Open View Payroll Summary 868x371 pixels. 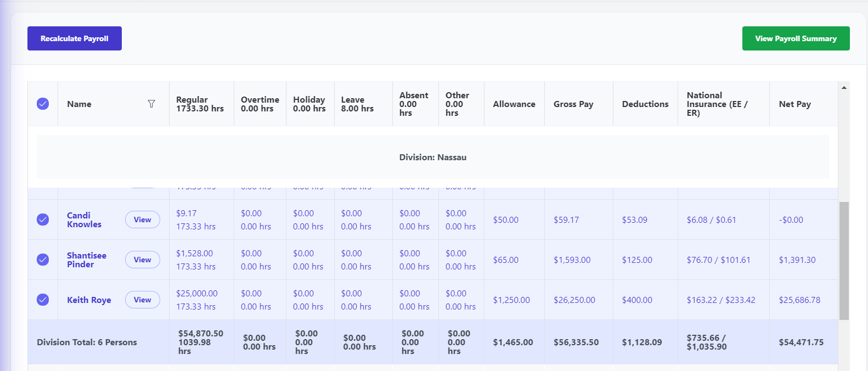tap(796, 38)
